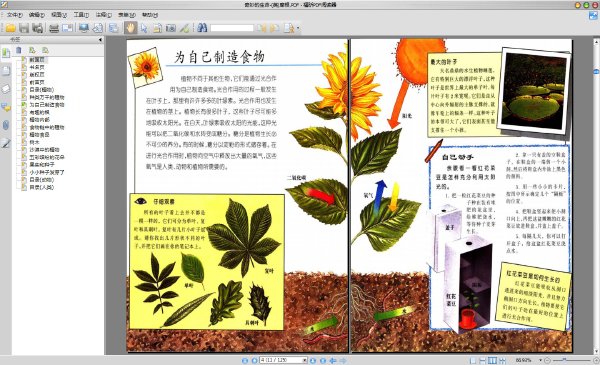Open the 视图 menu
The image size is (600, 365).
pos(59,15)
